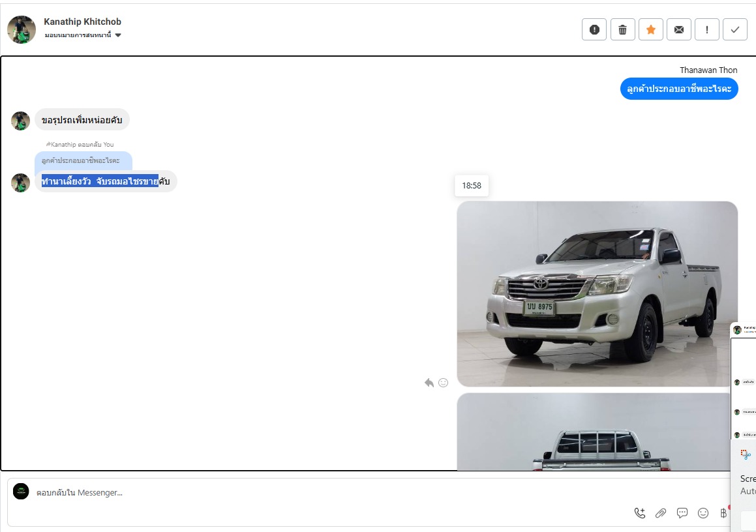Click the avatar beside the "ทำนาเลี้ยงวัว" message

click(21, 183)
